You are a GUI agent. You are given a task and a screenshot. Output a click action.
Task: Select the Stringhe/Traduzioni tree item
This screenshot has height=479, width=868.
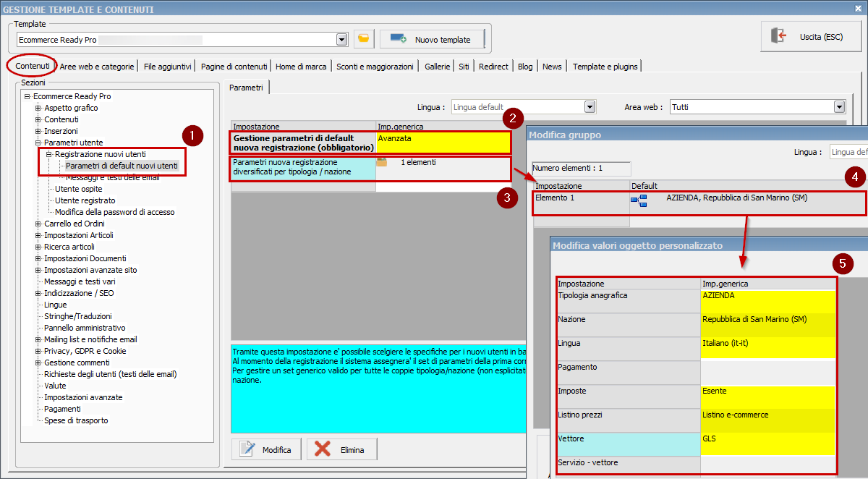click(78, 316)
